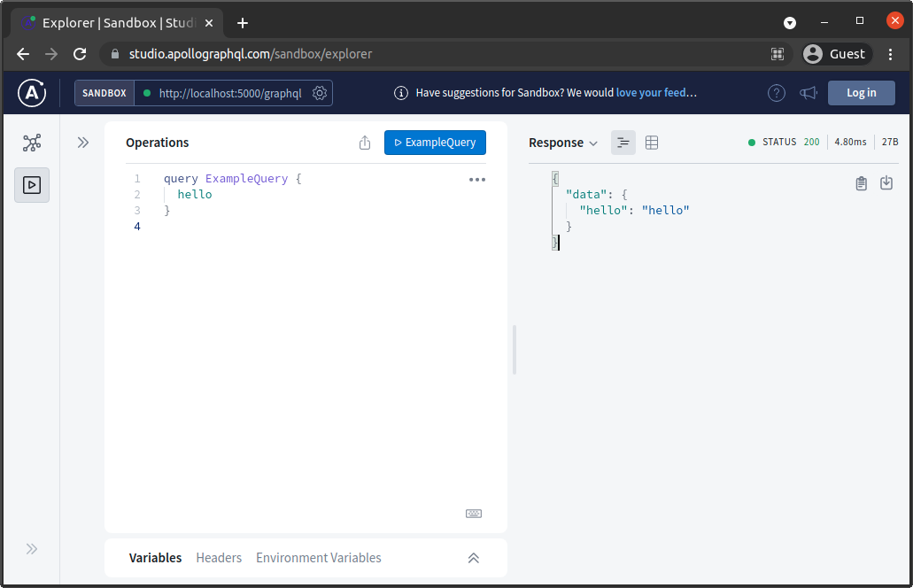
Task: Open the share operation icon
Action: (x=364, y=142)
